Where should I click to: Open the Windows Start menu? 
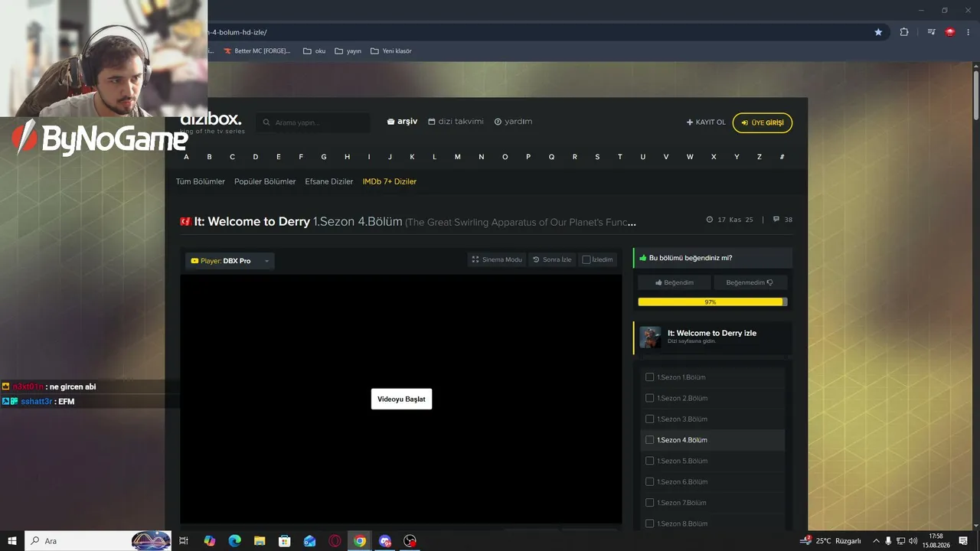click(x=11, y=541)
